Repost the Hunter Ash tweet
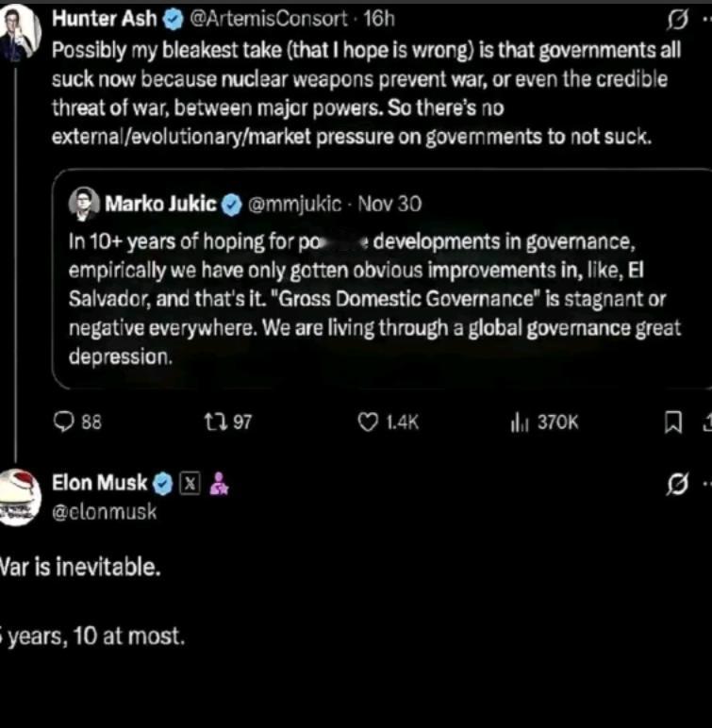Image resolution: width=712 pixels, height=728 pixels. (x=213, y=422)
